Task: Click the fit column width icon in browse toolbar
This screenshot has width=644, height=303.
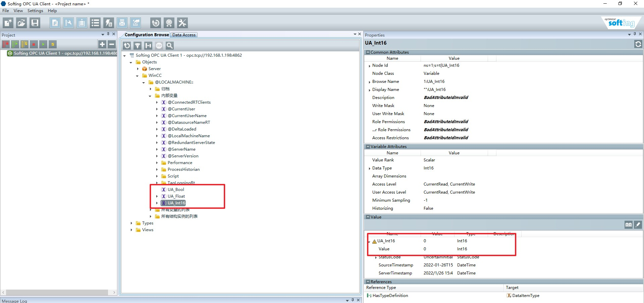Action: click(148, 45)
